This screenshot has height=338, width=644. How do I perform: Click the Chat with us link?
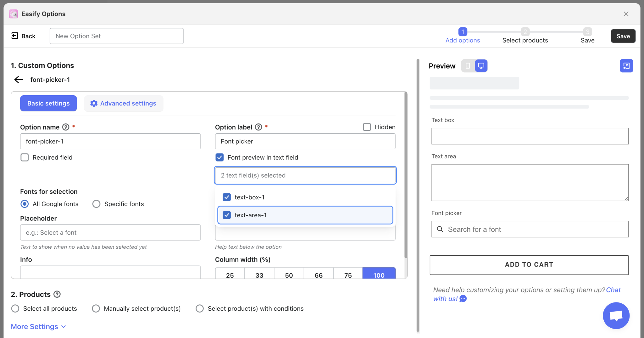[x=613, y=290]
